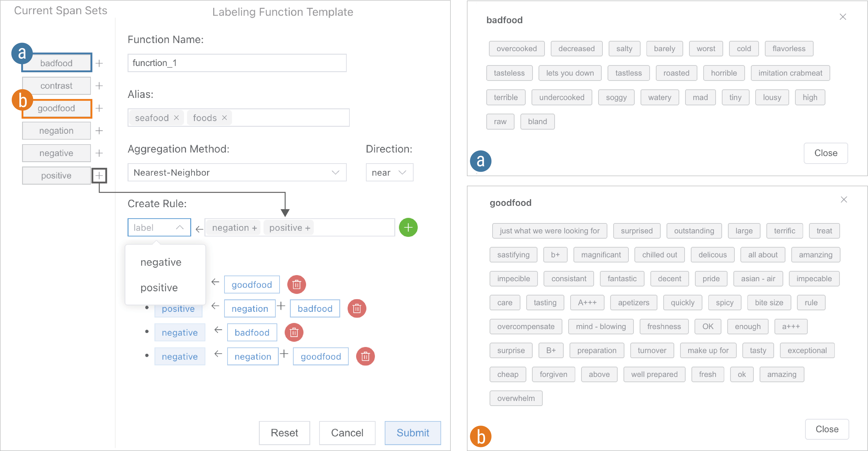Click the plus icon next to badfood

click(99, 63)
